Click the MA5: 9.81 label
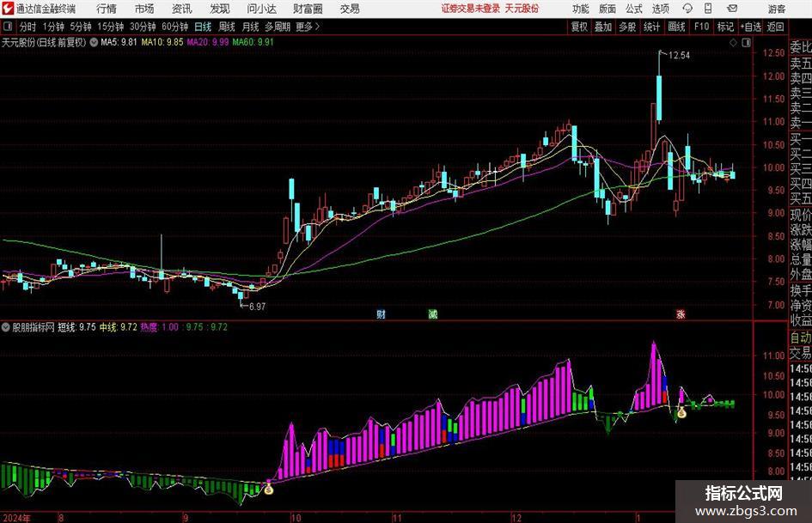This screenshot has width=812, height=523. point(119,42)
